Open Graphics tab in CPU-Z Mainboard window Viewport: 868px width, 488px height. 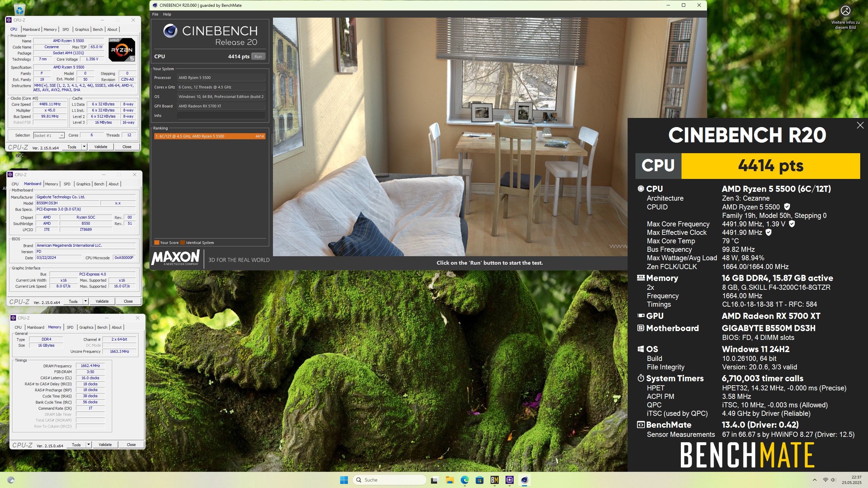tap(83, 184)
